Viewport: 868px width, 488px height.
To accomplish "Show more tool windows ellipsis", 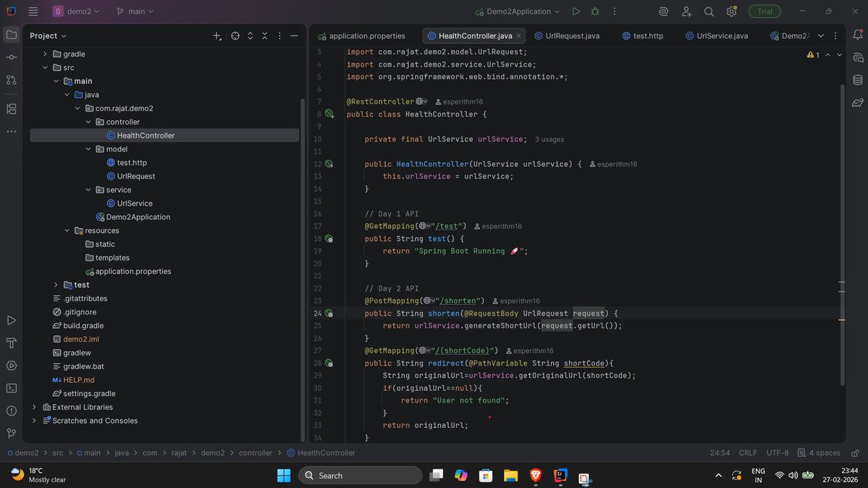I will [x=11, y=132].
